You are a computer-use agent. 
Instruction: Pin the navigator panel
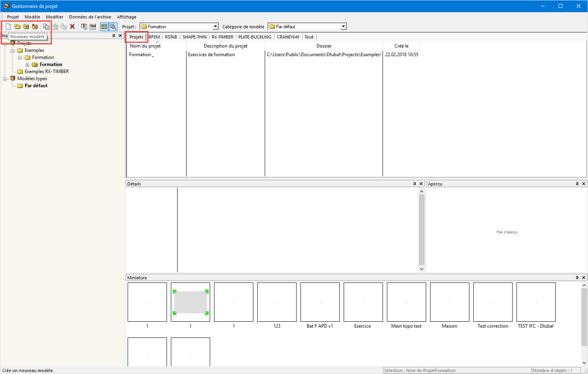(114, 36)
